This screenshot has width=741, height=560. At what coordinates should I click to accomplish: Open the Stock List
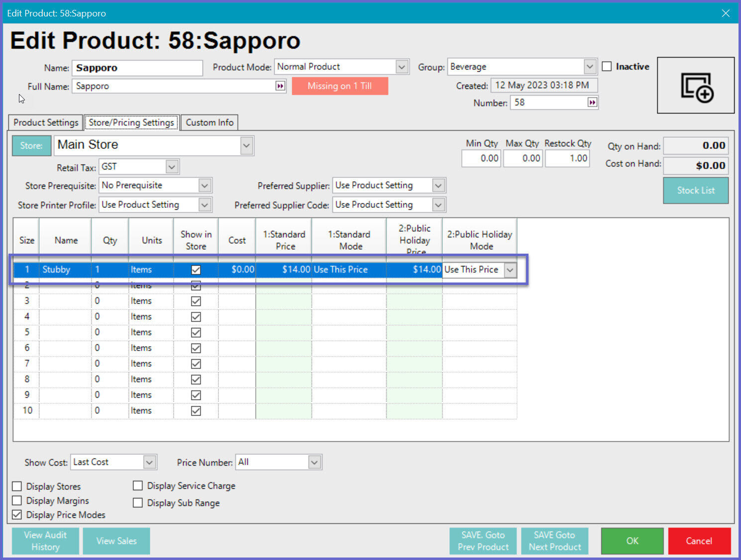tap(696, 190)
